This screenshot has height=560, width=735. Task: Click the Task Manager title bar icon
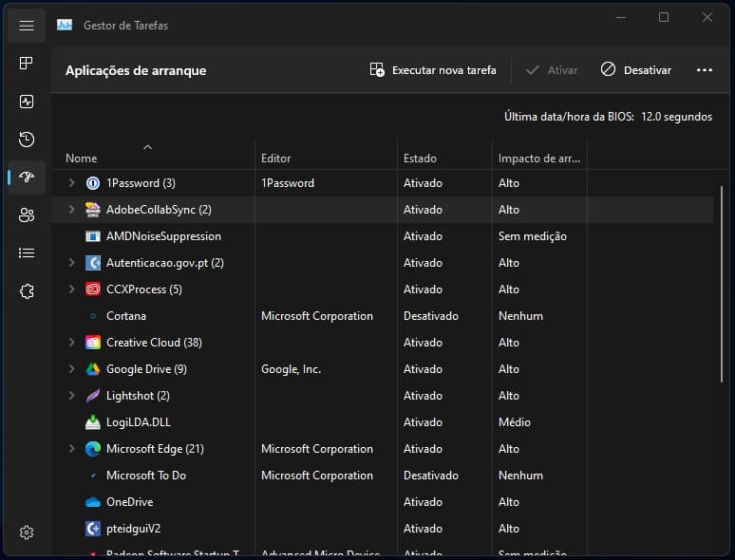click(65, 25)
